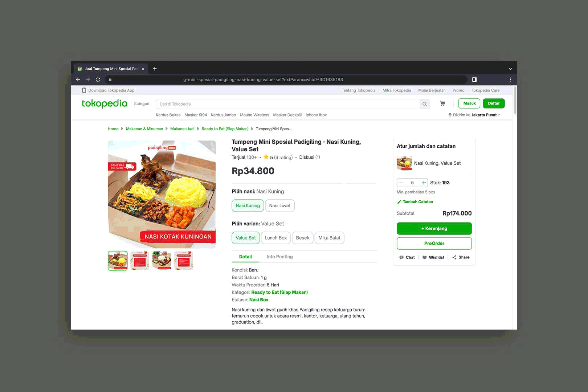Click the green + Keranjang button
Viewport: 588px width, 392px height.
[x=434, y=229]
